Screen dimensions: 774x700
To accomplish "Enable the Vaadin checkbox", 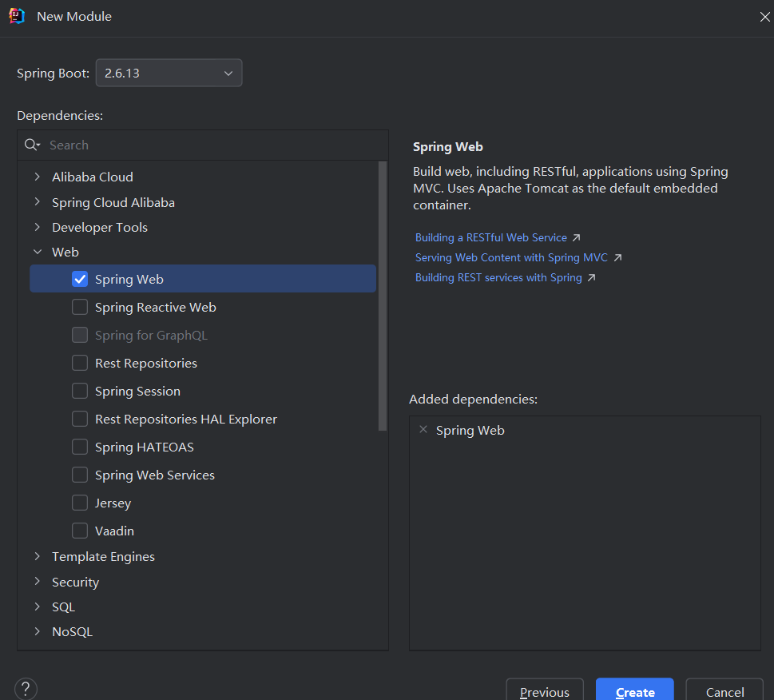I will pos(79,531).
